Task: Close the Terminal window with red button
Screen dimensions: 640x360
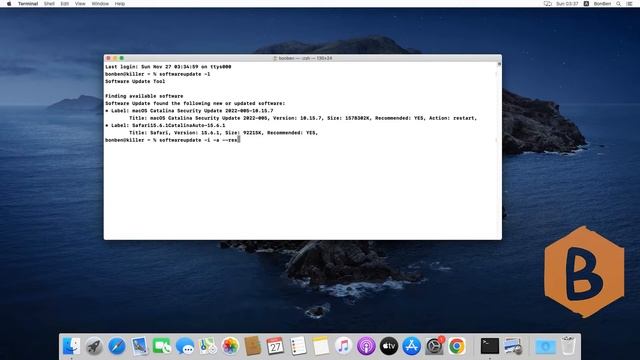Action: click(109, 58)
